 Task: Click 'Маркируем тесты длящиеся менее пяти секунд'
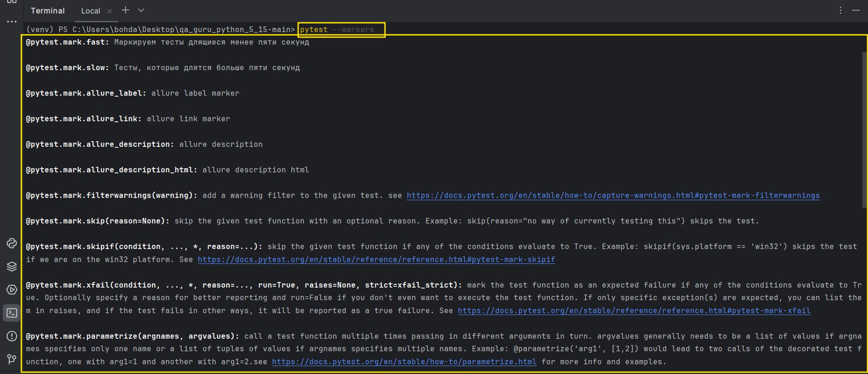click(x=211, y=42)
